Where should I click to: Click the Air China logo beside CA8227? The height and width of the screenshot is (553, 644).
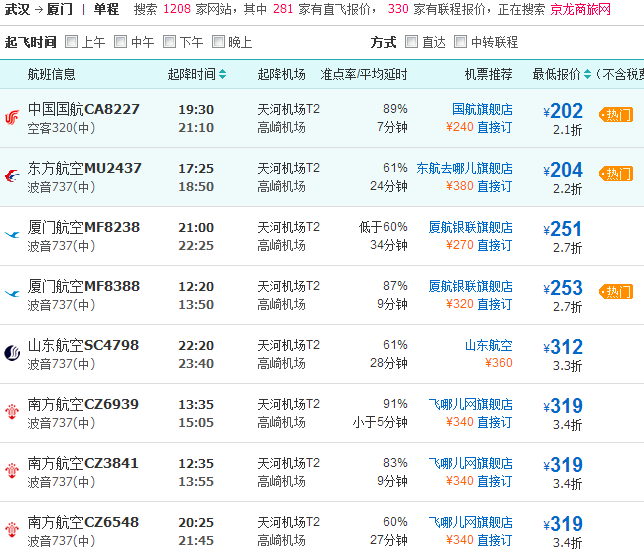tap(12, 118)
